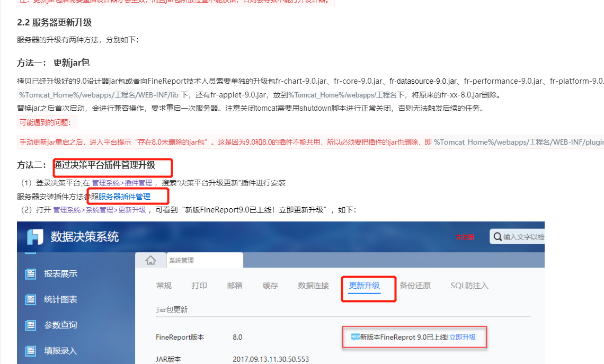Click the version value 8.0

click(237, 337)
